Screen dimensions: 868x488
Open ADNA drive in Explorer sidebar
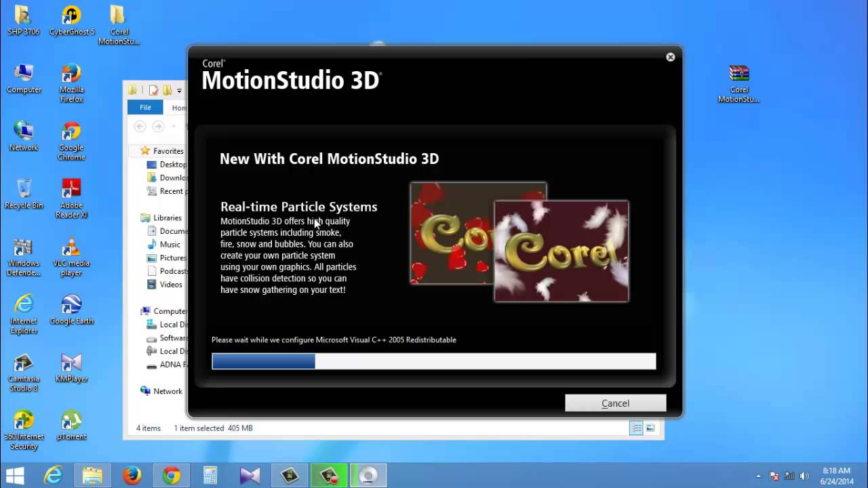[167, 365]
